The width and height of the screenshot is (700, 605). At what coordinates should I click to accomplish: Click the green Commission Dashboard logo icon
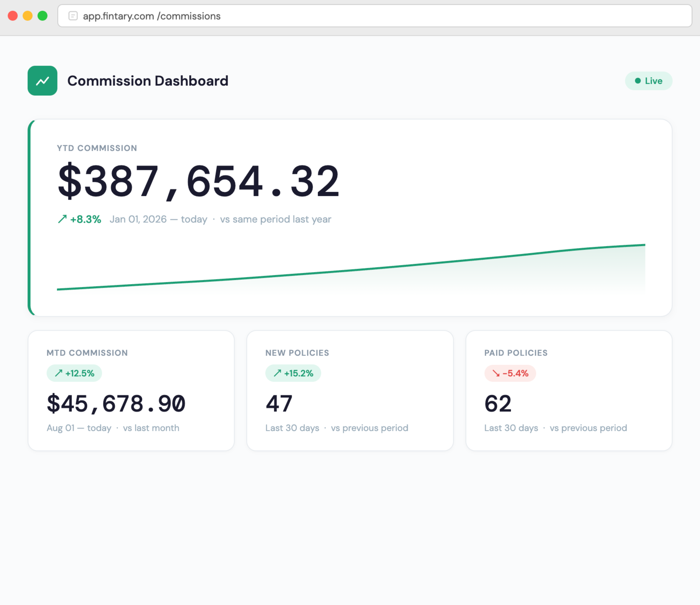(42, 80)
